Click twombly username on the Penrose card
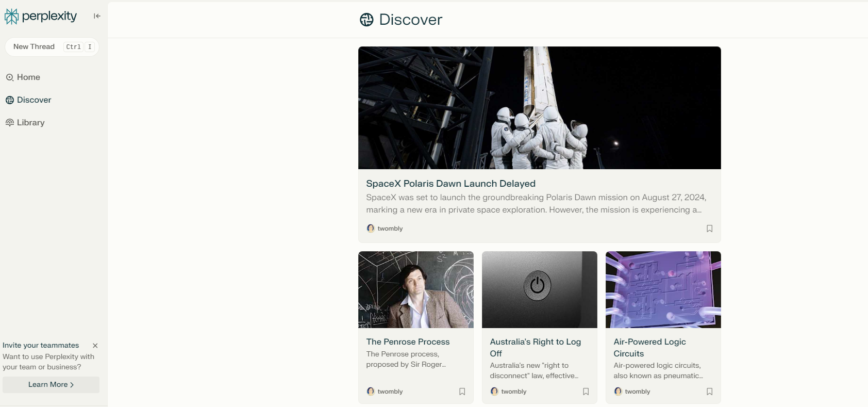This screenshot has width=868, height=407. [x=390, y=392]
